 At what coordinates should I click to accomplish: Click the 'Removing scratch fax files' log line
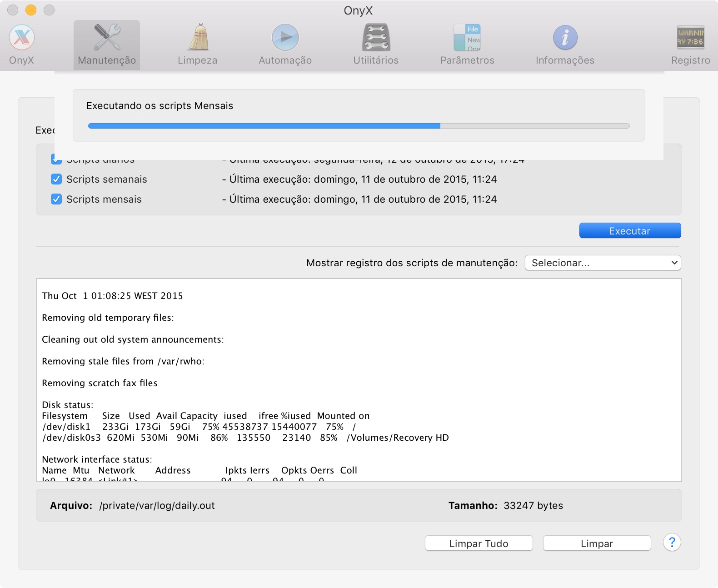click(100, 383)
